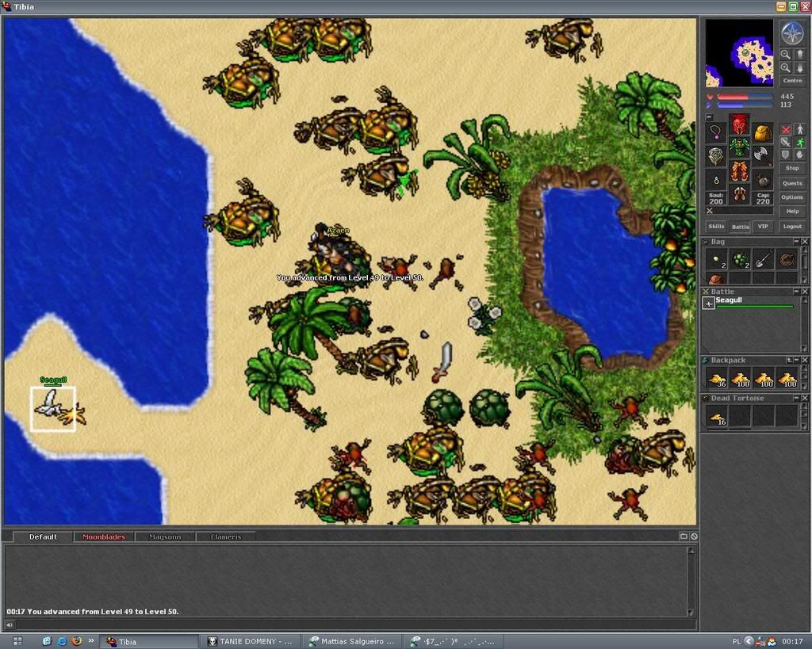
Task: Click the Seagull target icon in Battle list
Action: pyautogui.click(x=708, y=304)
